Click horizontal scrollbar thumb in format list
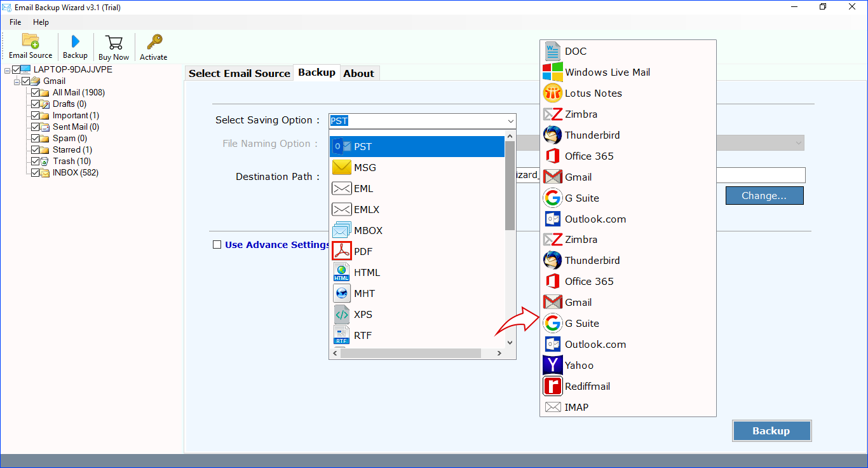The image size is (868, 468). click(x=411, y=353)
